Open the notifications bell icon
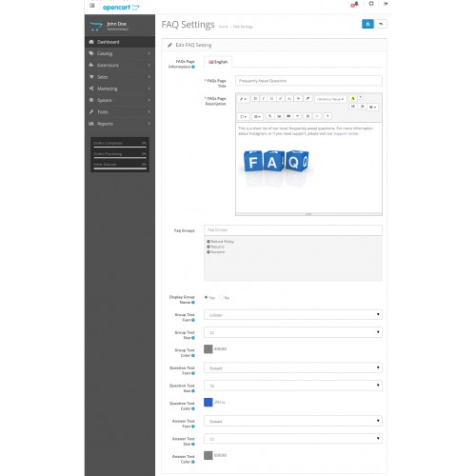Screen dimensions: 476x476 [x=356, y=4]
